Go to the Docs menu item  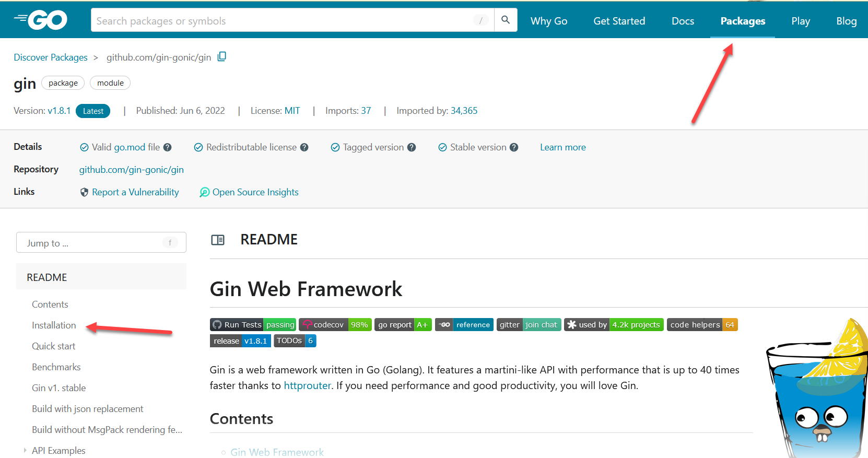(683, 21)
